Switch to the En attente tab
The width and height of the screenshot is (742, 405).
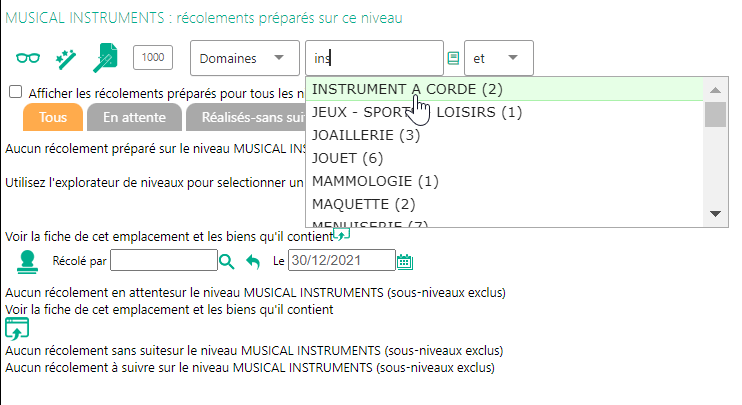pos(134,117)
